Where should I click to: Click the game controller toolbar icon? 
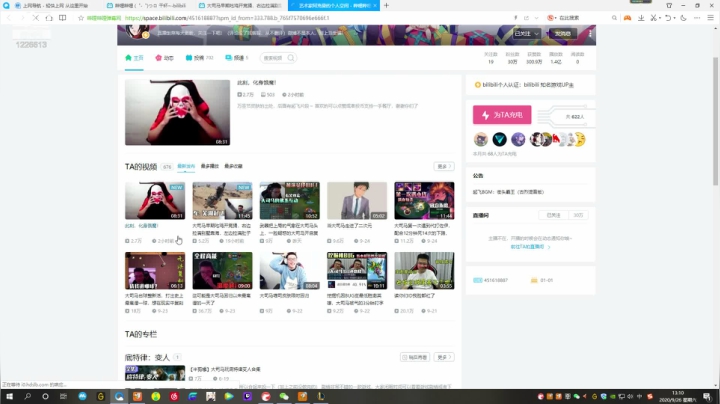[627, 18]
